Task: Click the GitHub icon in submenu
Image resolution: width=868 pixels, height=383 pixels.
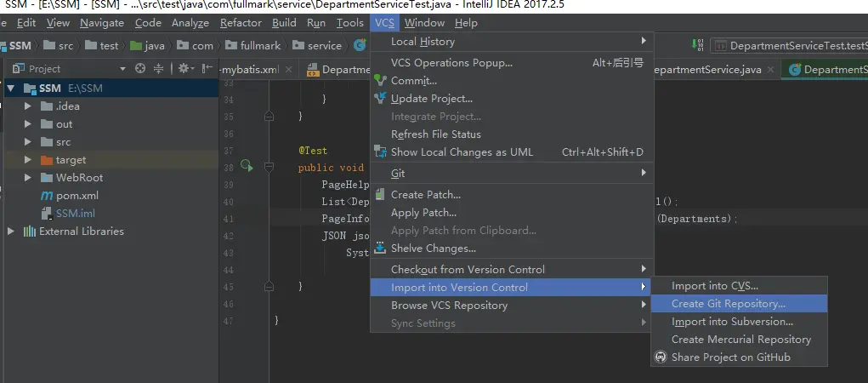Action: pos(661,357)
